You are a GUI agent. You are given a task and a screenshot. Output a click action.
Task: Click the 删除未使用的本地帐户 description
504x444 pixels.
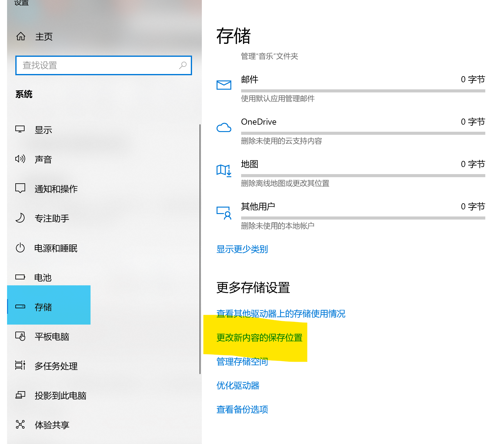278,226
